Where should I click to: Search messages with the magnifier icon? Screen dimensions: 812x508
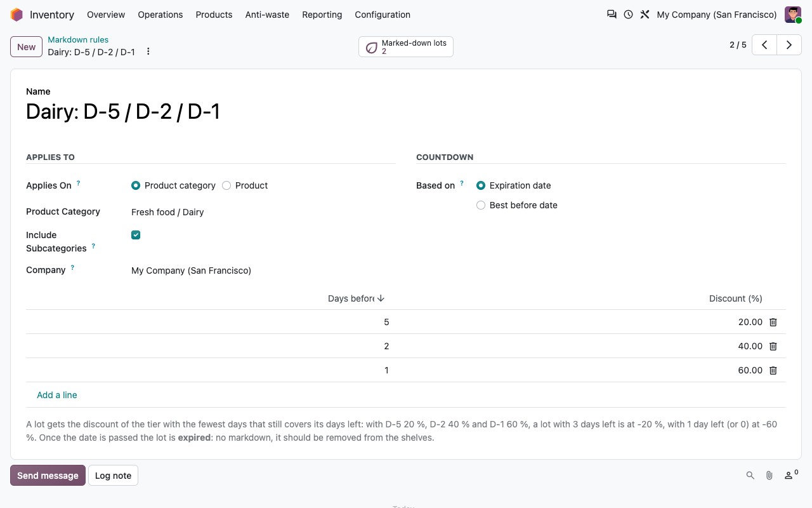click(750, 475)
